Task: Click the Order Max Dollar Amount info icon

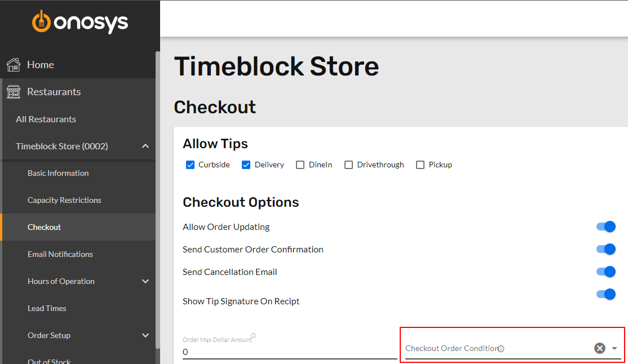Action: point(254,336)
